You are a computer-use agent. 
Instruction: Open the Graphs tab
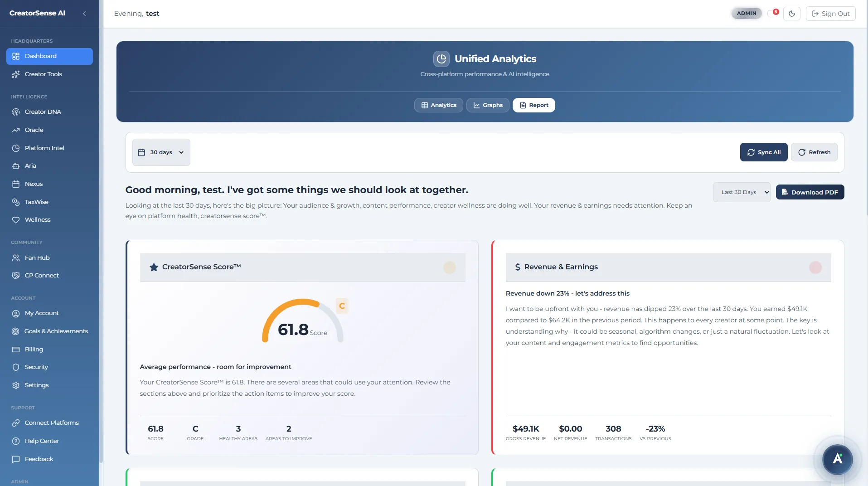pyautogui.click(x=488, y=105)
